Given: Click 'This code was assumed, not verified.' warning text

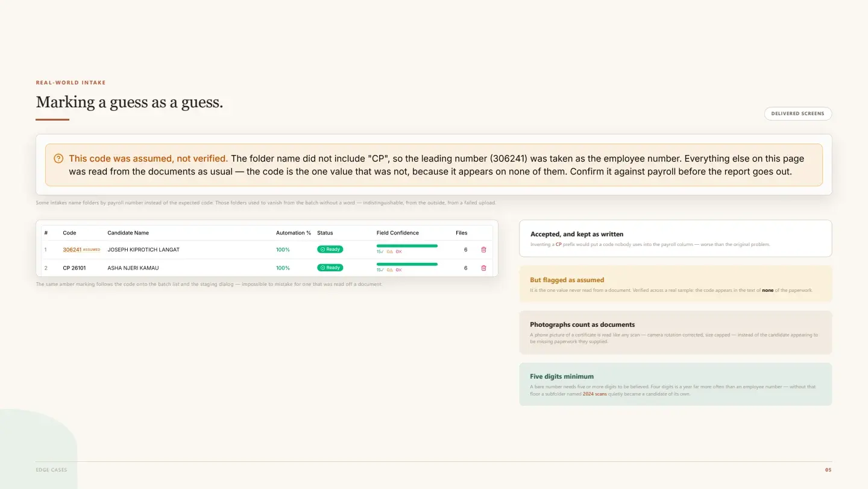Looking at the screenshot, I should [x=148, y=159].
